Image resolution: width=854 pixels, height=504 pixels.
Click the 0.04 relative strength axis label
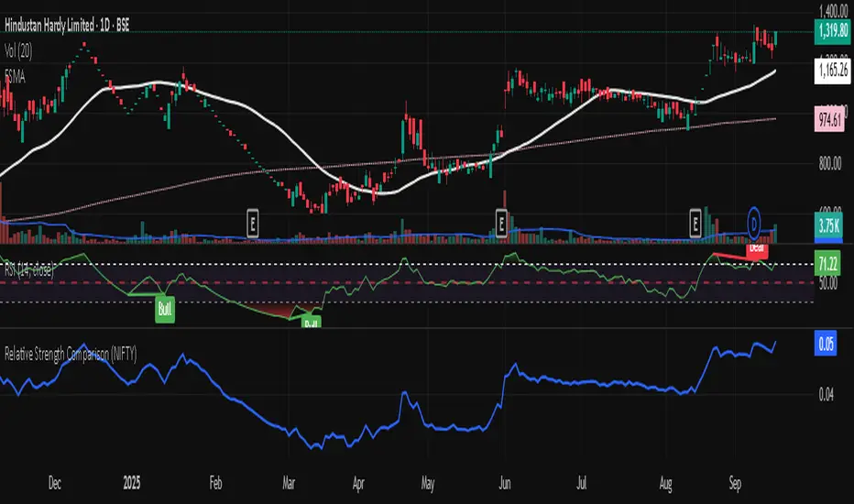826,394
